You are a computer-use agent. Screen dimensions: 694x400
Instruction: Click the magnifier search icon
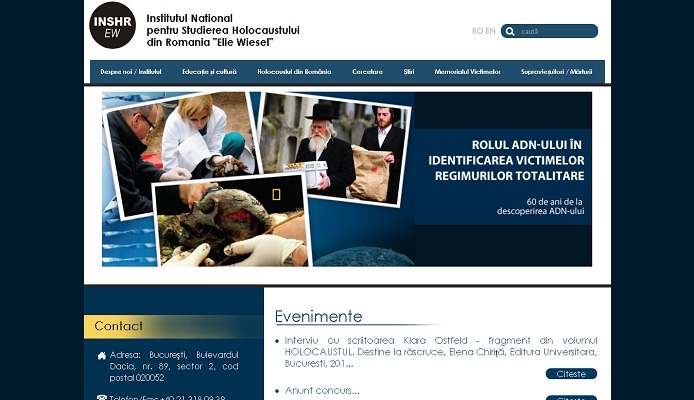(x=510, y=31)
